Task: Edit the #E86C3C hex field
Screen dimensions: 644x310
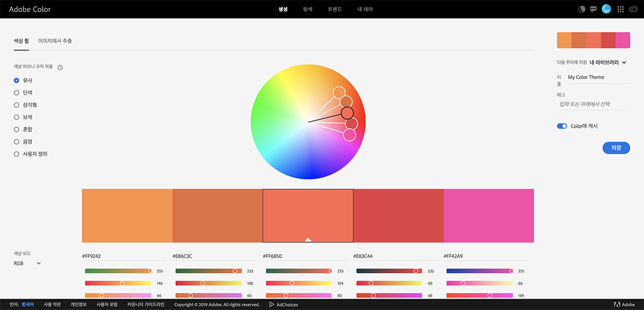Action: (215, 257)
